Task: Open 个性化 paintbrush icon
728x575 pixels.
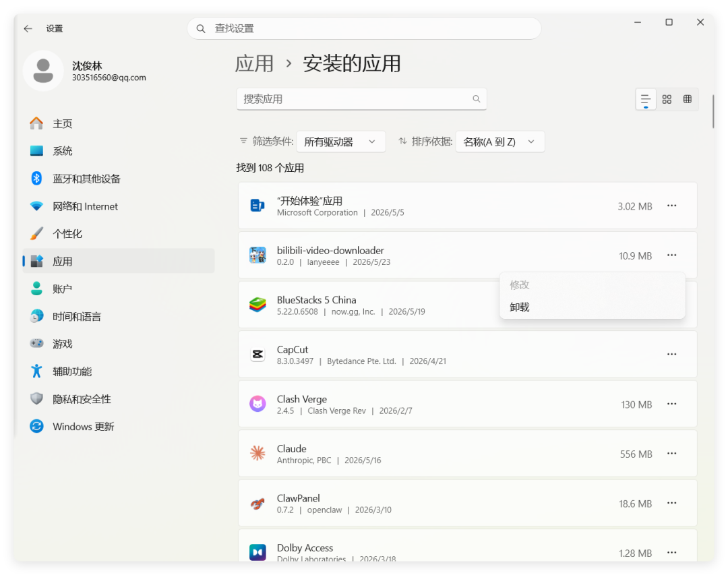Action: [36, 234]
